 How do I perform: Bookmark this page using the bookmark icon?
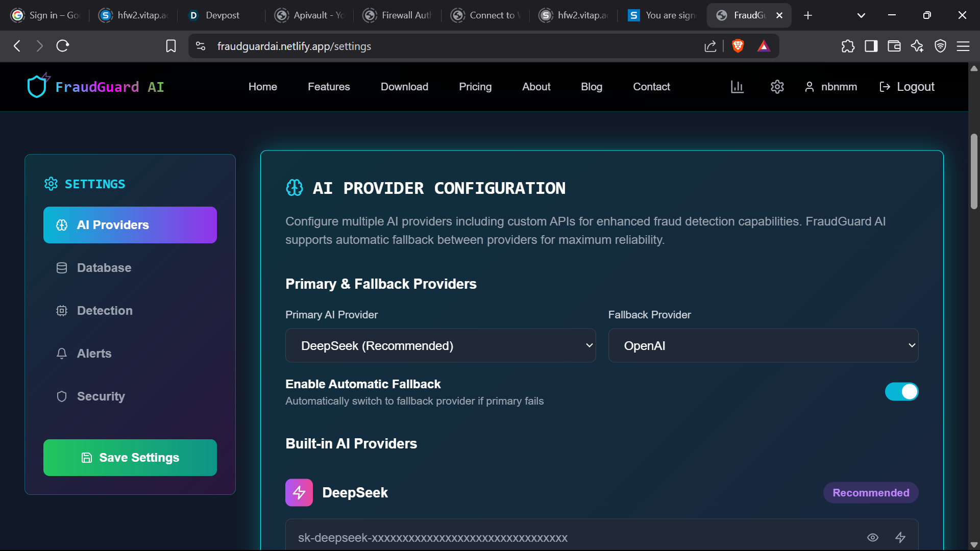click(171, 46)
